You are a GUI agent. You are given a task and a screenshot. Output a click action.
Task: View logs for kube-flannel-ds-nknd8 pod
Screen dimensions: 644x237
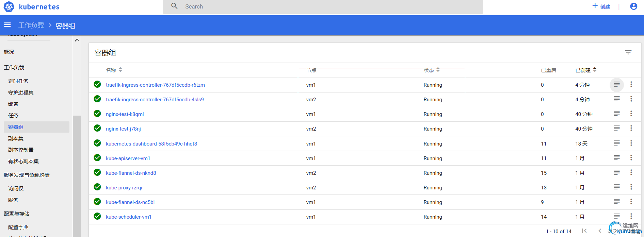pos(617,172)
